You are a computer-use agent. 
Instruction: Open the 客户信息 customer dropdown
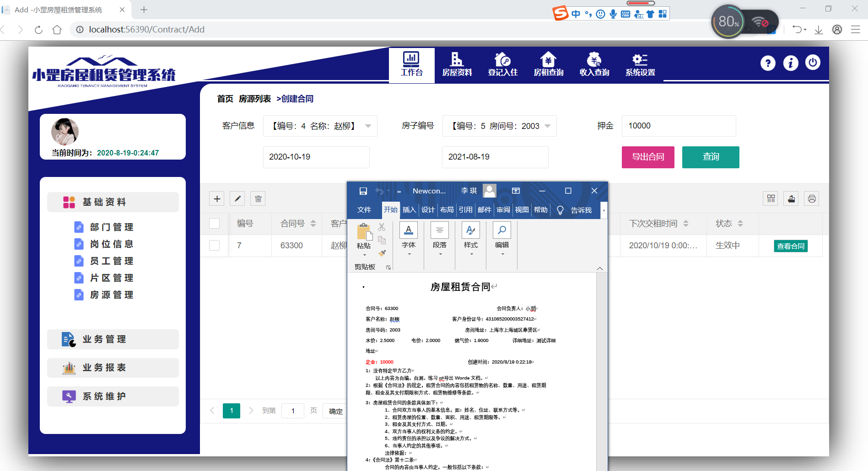320,126
